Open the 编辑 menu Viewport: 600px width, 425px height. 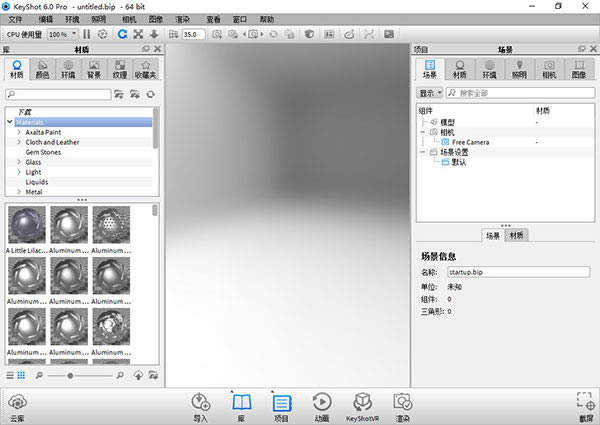point(46,19)
